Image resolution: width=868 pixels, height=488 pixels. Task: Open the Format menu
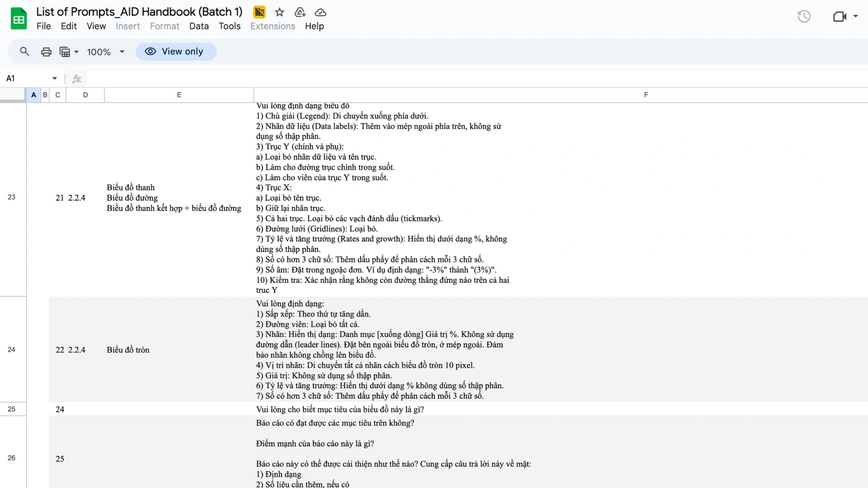165,26
